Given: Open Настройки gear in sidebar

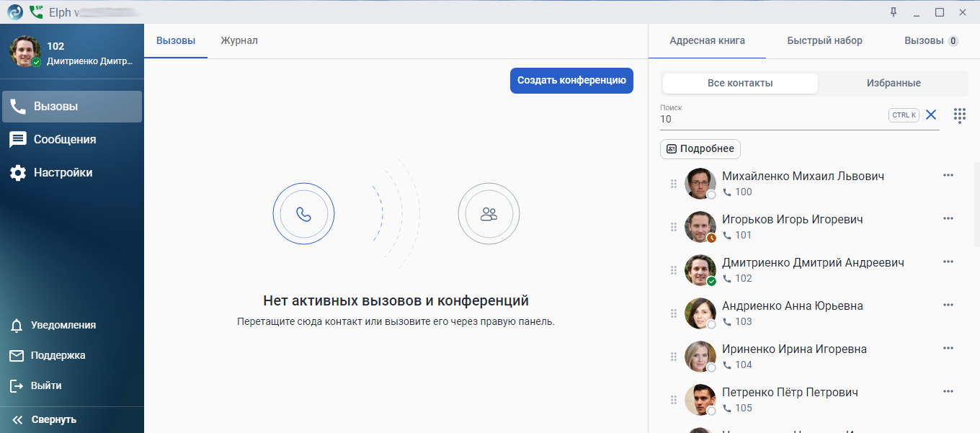Looking at the screenshot, I should (17, 173).
